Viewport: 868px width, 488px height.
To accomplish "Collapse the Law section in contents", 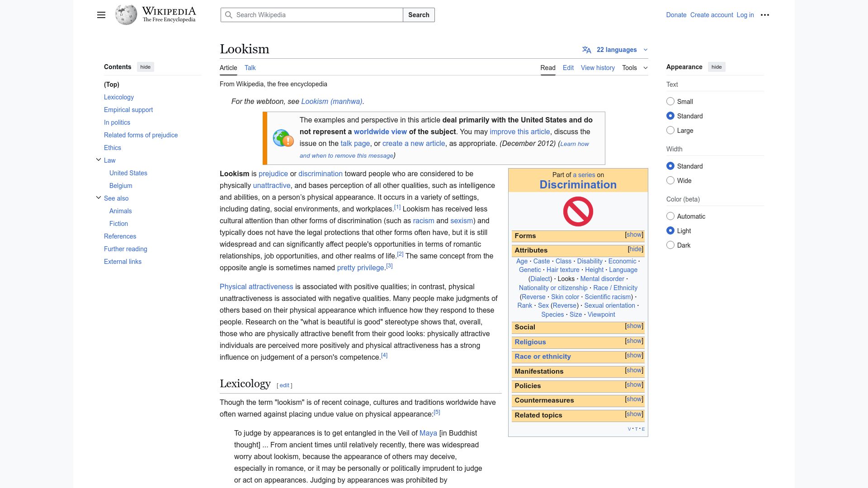I will tap(99, 160).
